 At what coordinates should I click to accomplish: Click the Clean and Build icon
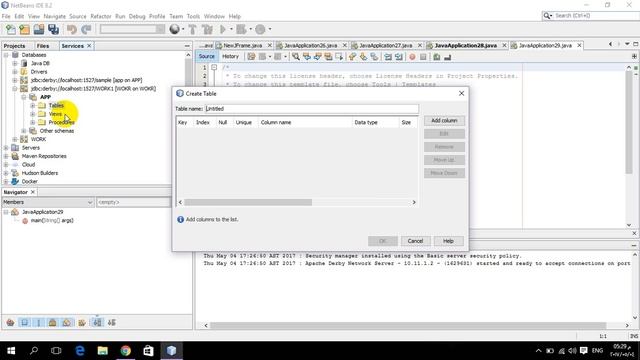[x=207, y=29]
